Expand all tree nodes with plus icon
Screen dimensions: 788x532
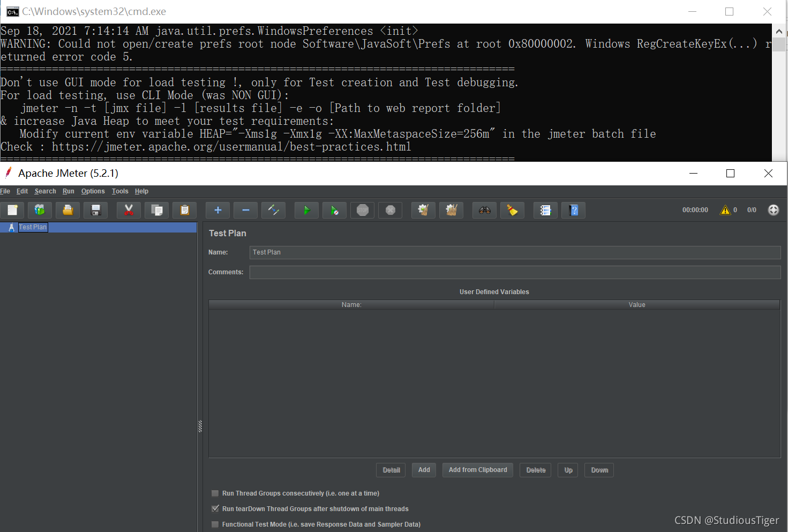(x=217, y=210)
